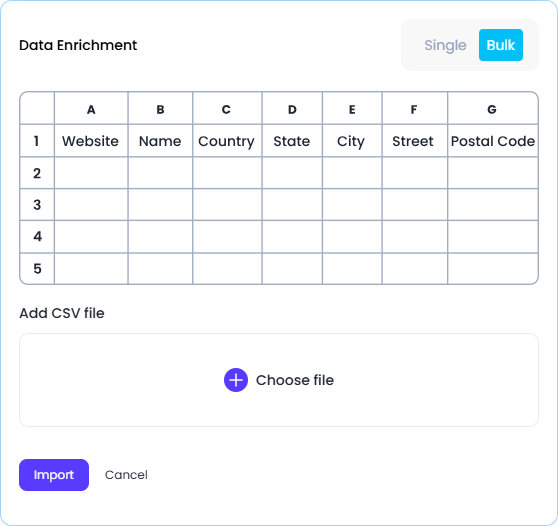The height and width of the screenshot is (526, 558).
Task: Click the Website header cell
Action: [x=91, y=141]
